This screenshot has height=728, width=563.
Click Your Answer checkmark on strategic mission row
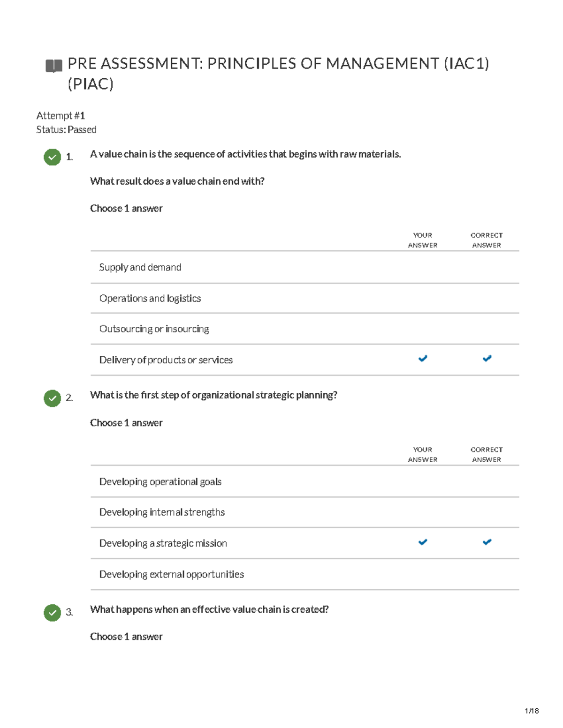pos(423,542)
